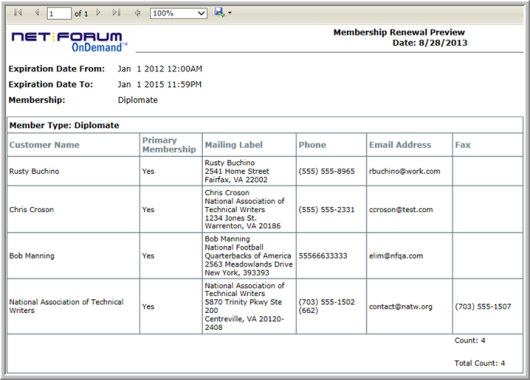Open the 100% zoom level dropdown
The height and width of the screenshot is (380, 530).
178,13
